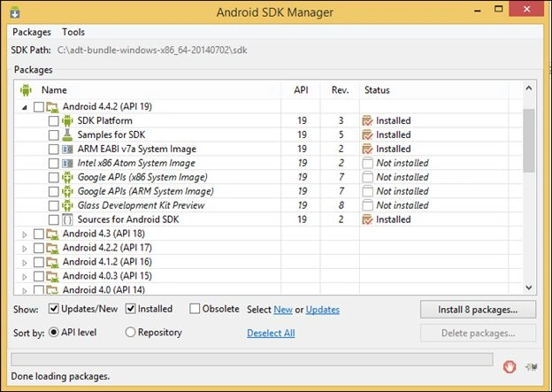Click the add-on icon for Google APIs (ARM System Image)

click(67, 191)
